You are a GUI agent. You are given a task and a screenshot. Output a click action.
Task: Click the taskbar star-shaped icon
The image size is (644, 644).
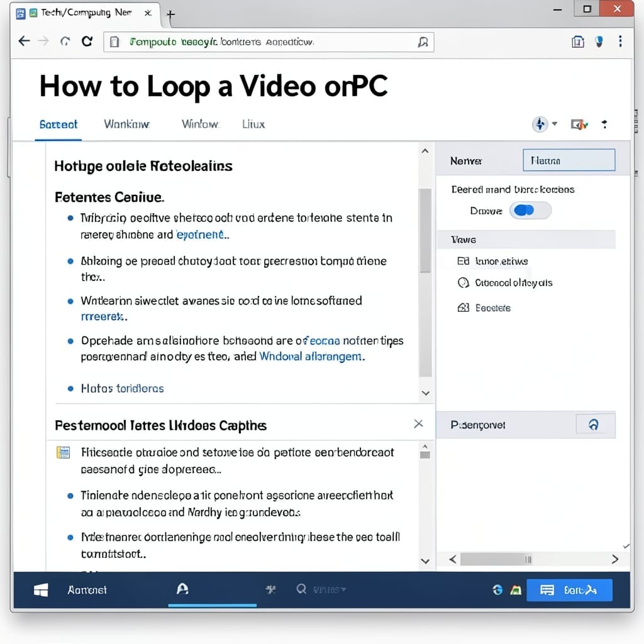[270, 590]
